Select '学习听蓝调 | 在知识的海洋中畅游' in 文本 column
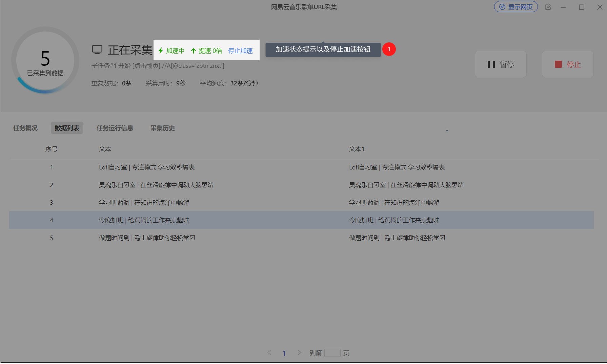This screenshot has width=607, height=364. click(x=144, y=202)
